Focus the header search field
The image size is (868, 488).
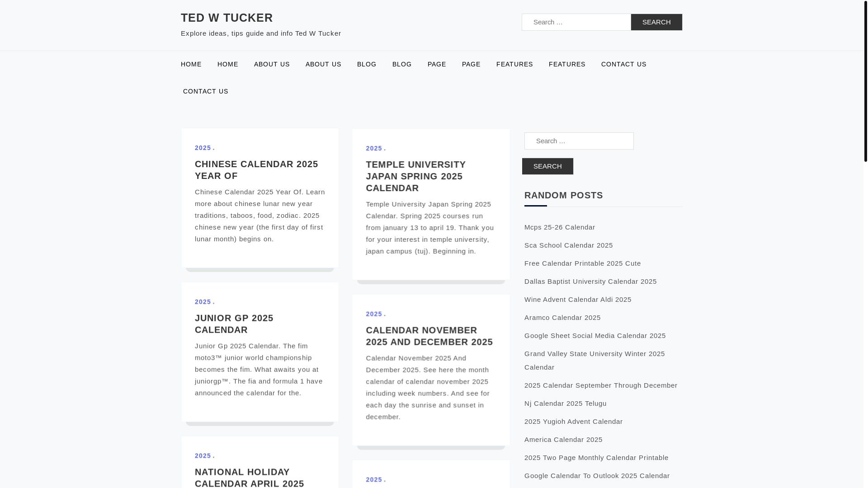click(576, 22)
